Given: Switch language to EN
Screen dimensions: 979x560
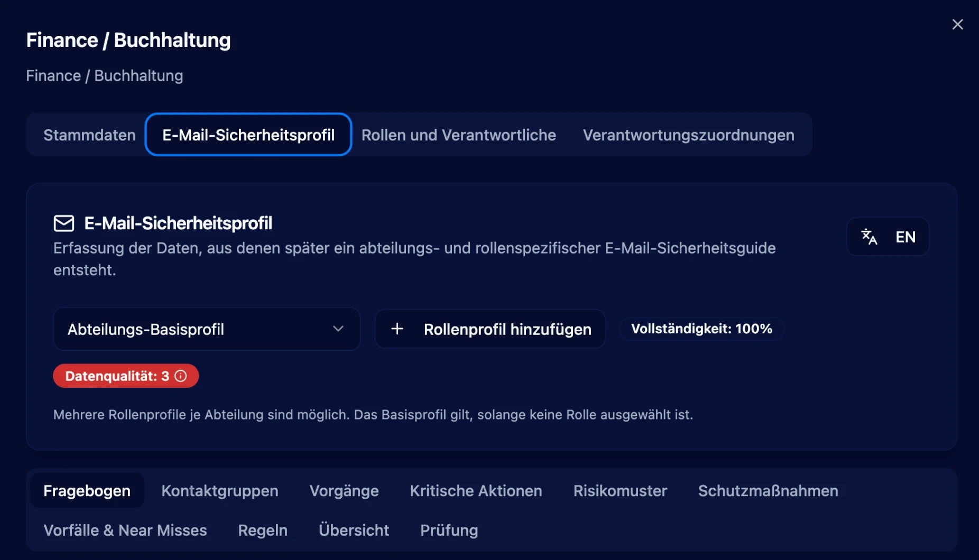Looking at the screenshot, I should 888,237.
